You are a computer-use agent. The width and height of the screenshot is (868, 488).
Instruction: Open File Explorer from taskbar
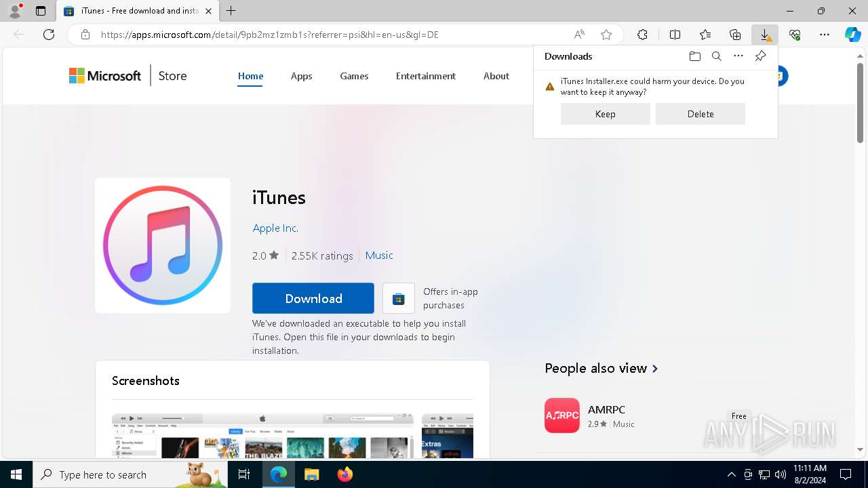tap(311, 474)
